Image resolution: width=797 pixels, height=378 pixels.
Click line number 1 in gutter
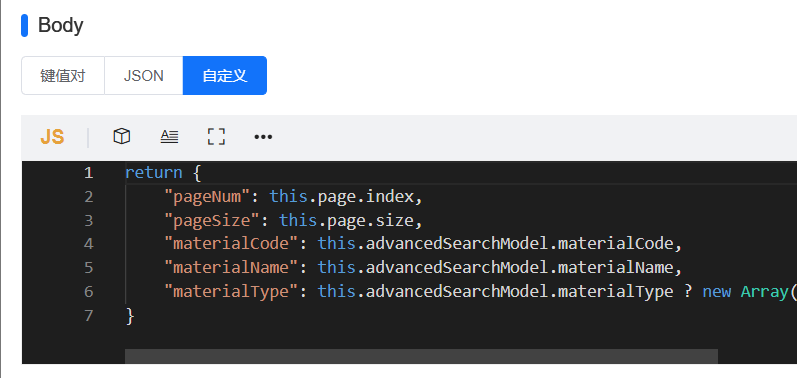point(88,173)
